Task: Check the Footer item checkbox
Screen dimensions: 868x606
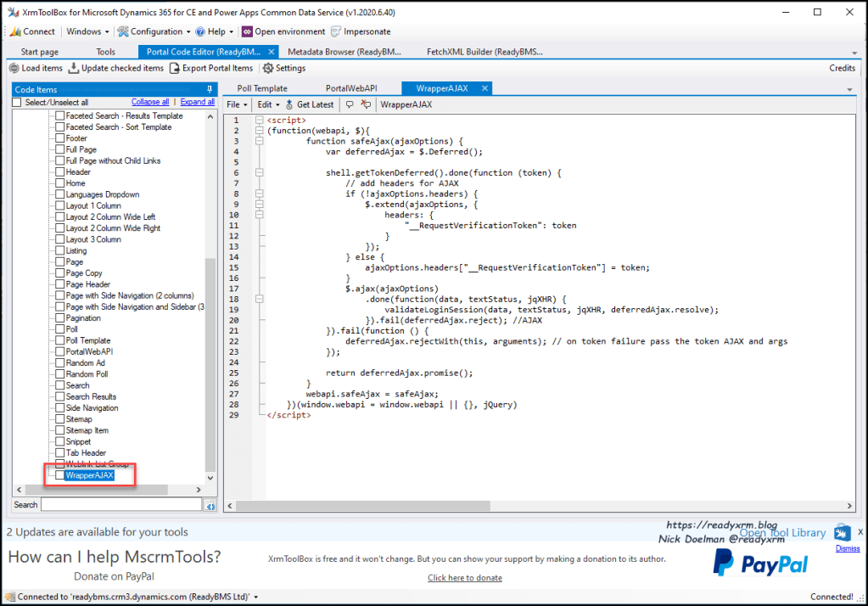Action: [x=59, y=138]
